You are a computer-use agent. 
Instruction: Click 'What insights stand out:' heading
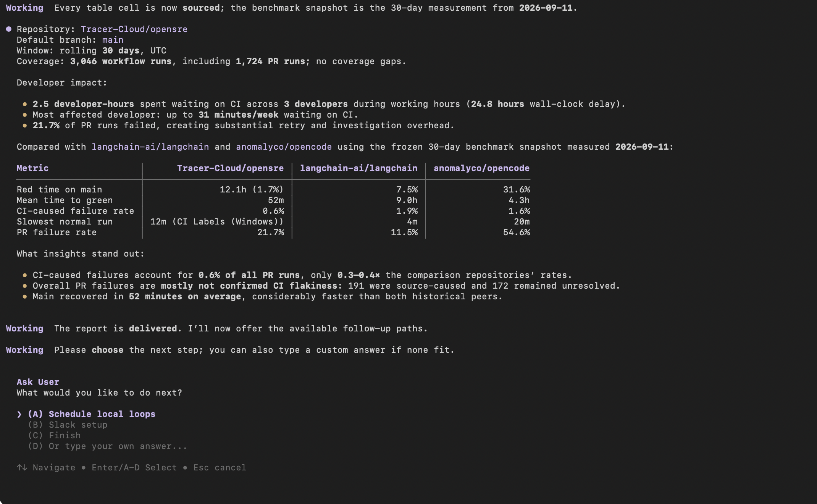pos(81,254)
